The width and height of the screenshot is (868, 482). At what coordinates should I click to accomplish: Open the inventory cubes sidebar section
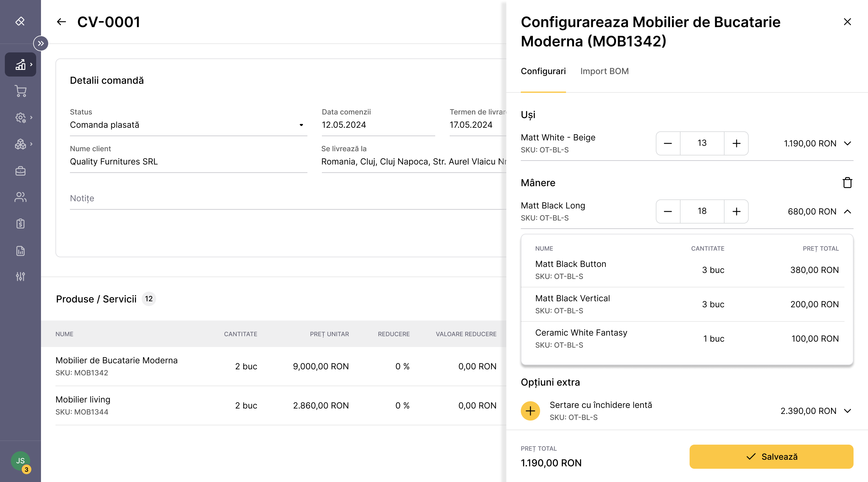click(20, 144)
